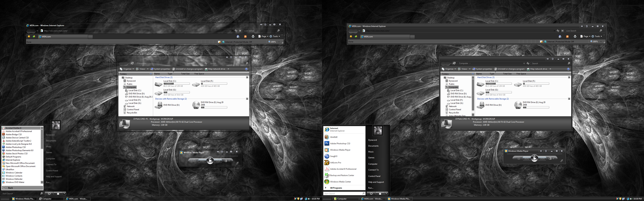Open zoom 100% dropdown in right Internet Explorer

click(x=601, y=42)
